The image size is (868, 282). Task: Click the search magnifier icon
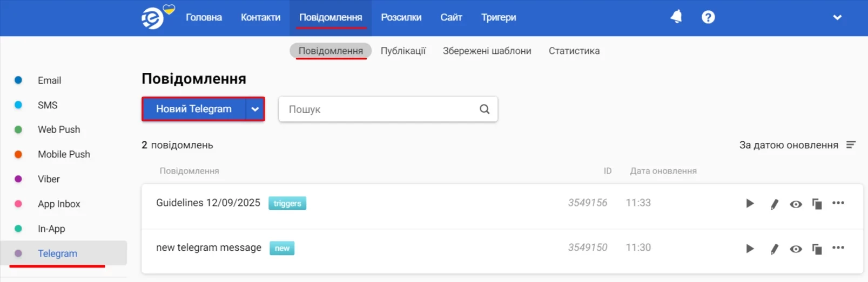coord(485,109)
